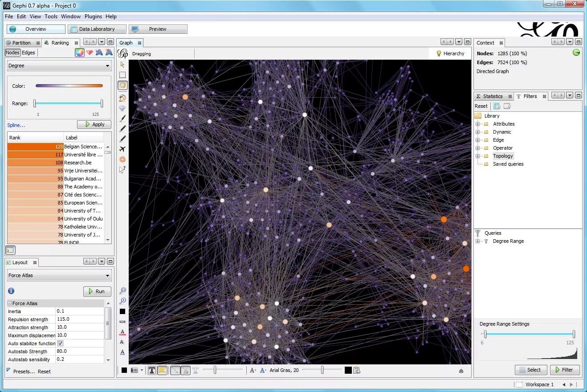The height and width of the screenshot is (392, 587).
Task: Click the blue Force Atlas info icon
Action: tap(12, 291)
